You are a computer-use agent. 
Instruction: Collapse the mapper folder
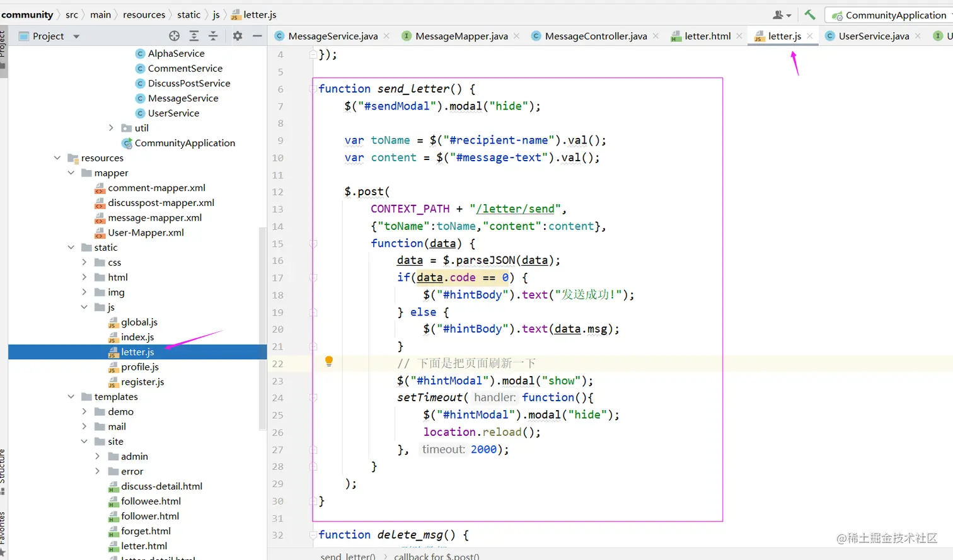click(71, 173)
